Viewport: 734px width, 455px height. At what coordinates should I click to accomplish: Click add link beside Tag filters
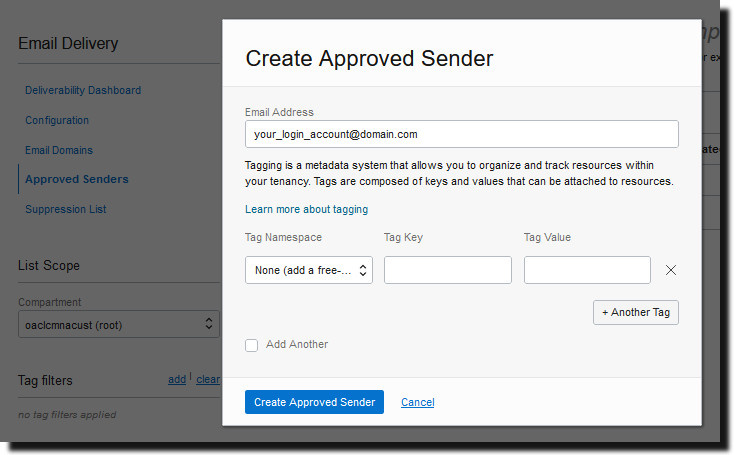177,379
